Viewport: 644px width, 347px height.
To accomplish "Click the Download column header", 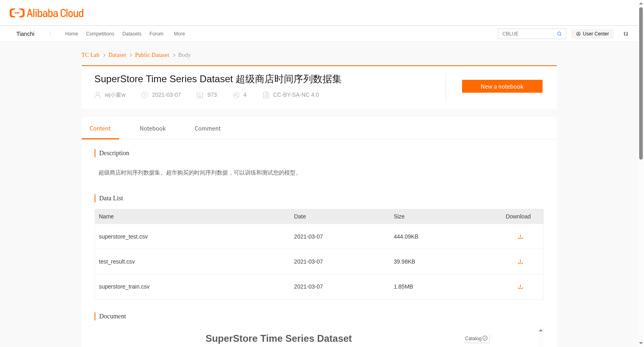I will coord(518,216).
